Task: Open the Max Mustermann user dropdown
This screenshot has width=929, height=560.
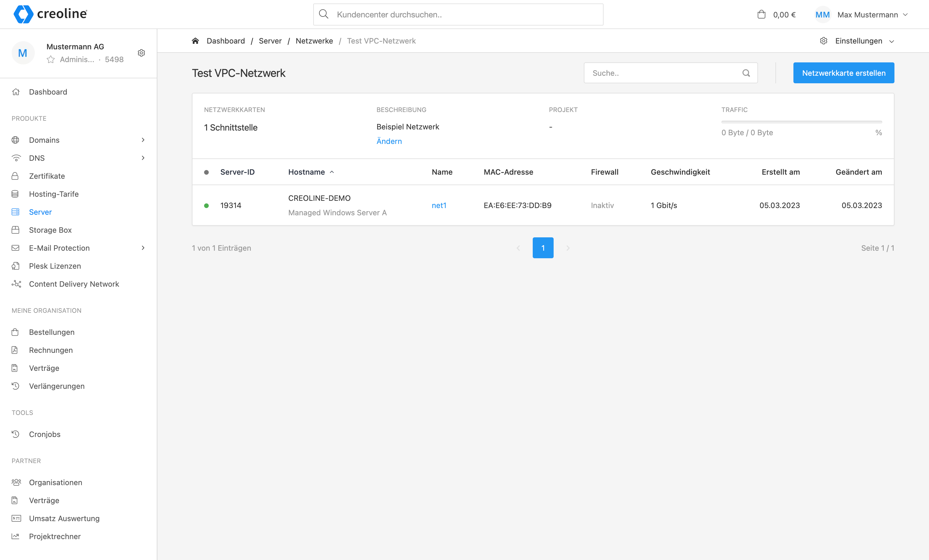Action: [x=872, y=15]
